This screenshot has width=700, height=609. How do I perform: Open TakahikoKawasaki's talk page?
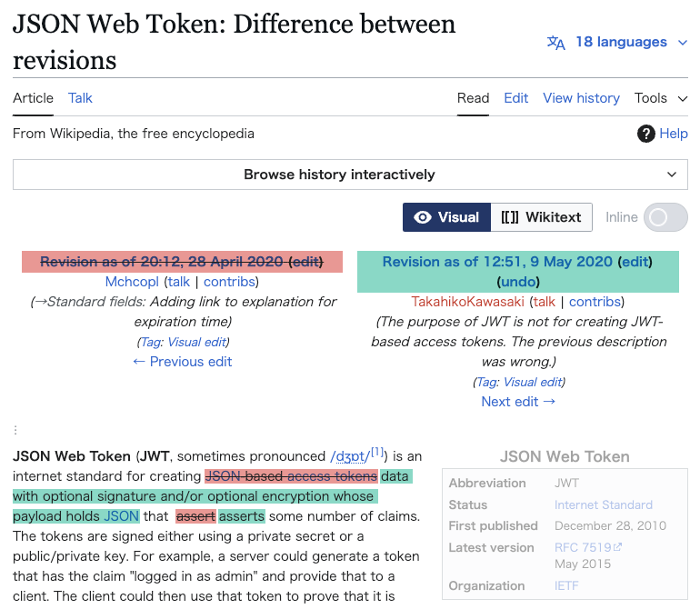click(x=545, y=302)
